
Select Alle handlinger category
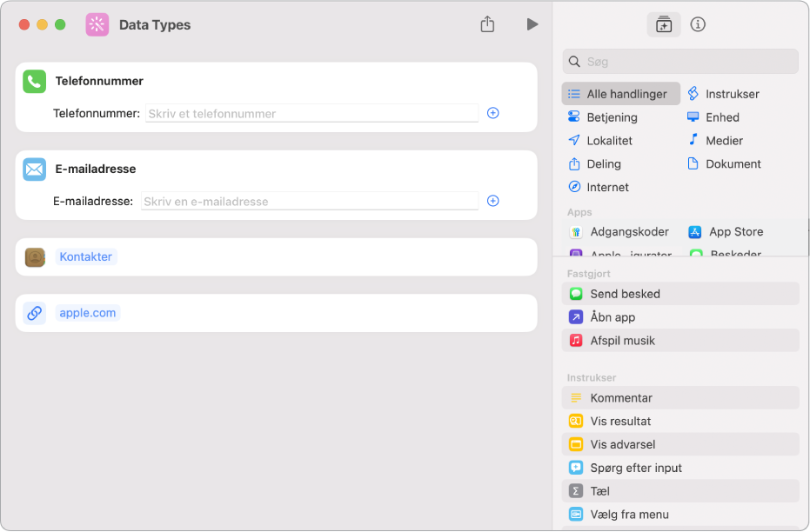620,94
